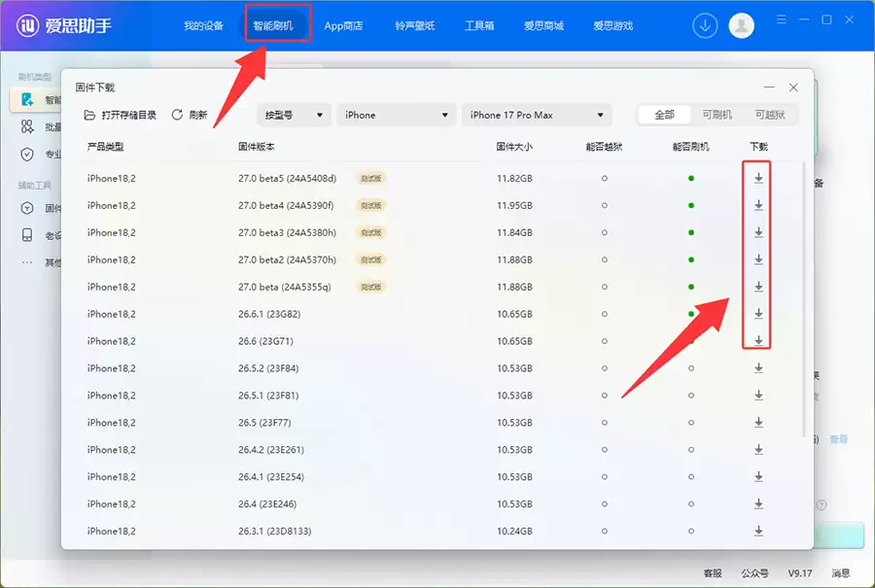Download firmware 27.0 beta (24A5355q)
875x588 pixels.
click(x=758, y=287)
